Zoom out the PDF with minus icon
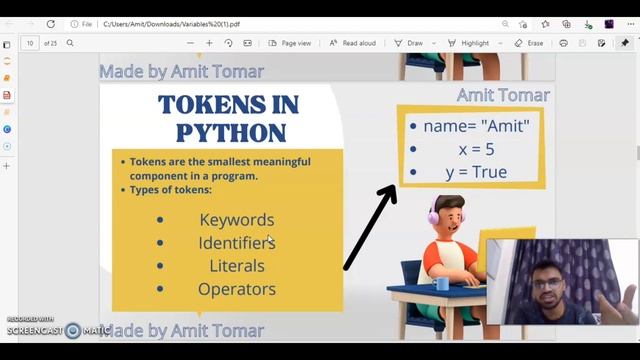Screen dimensions: 640x360 pos(190,43)
